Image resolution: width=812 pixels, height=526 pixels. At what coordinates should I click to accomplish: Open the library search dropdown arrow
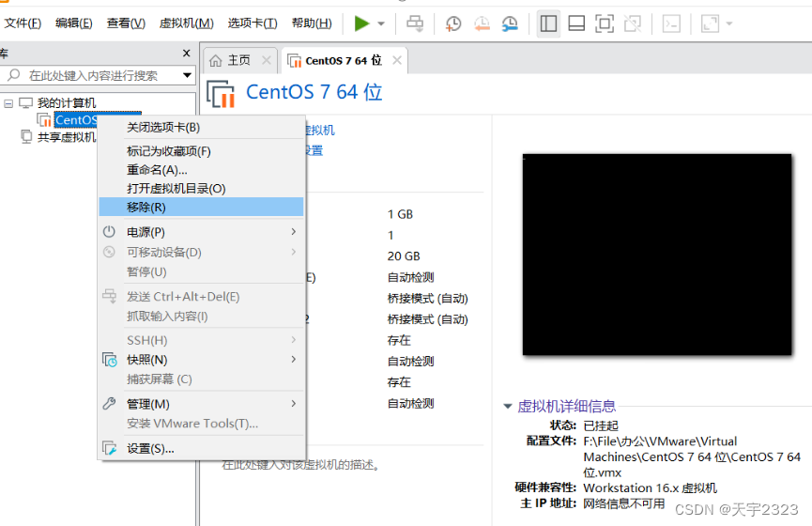point(187,76)
